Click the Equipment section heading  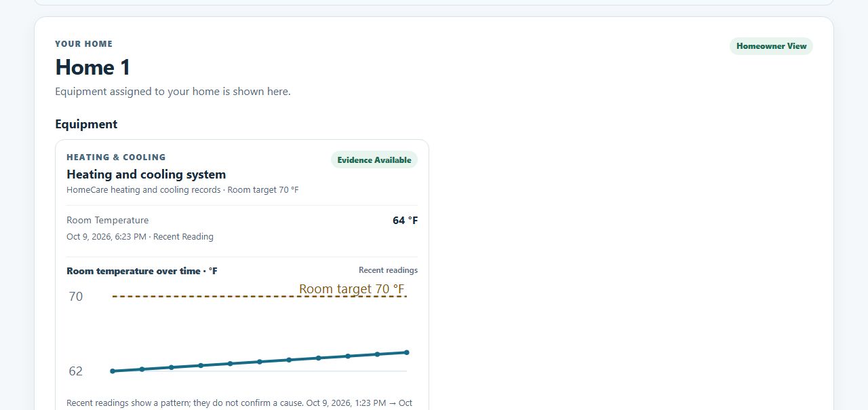tap(86, 124)
